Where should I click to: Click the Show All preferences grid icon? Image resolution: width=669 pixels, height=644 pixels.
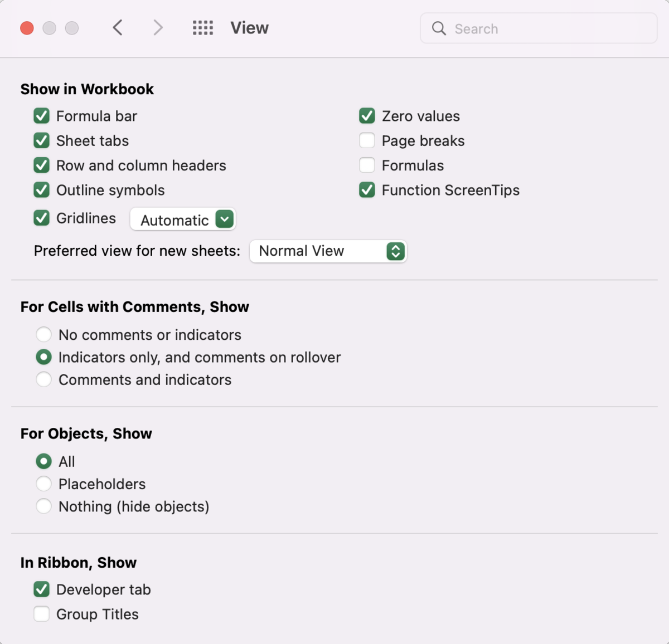(x=203, y=27)
